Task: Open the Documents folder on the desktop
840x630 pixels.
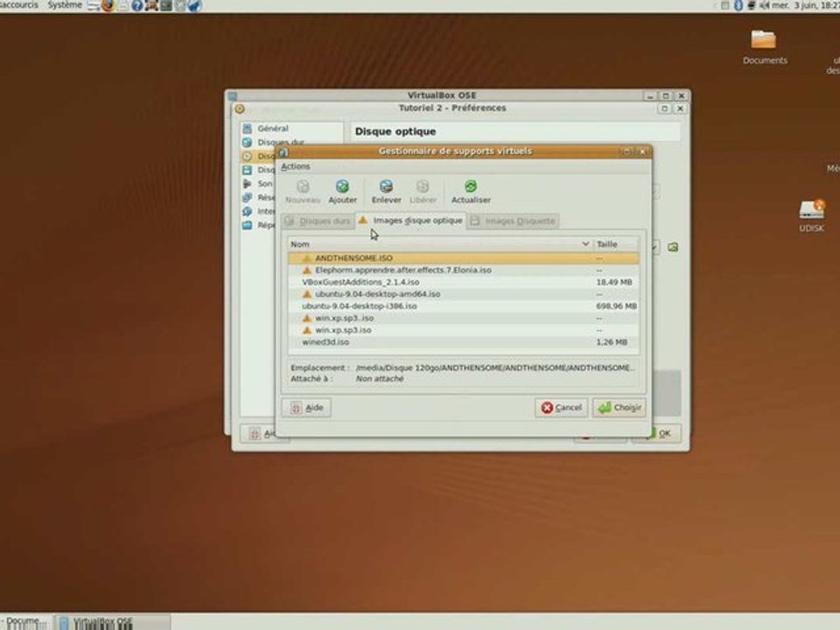Action: (765, 47)
